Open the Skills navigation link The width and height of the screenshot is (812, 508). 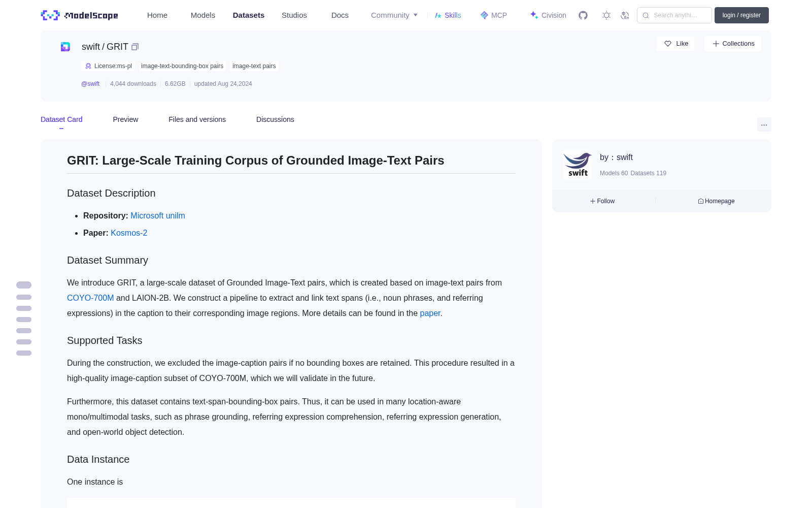point(448,15)
